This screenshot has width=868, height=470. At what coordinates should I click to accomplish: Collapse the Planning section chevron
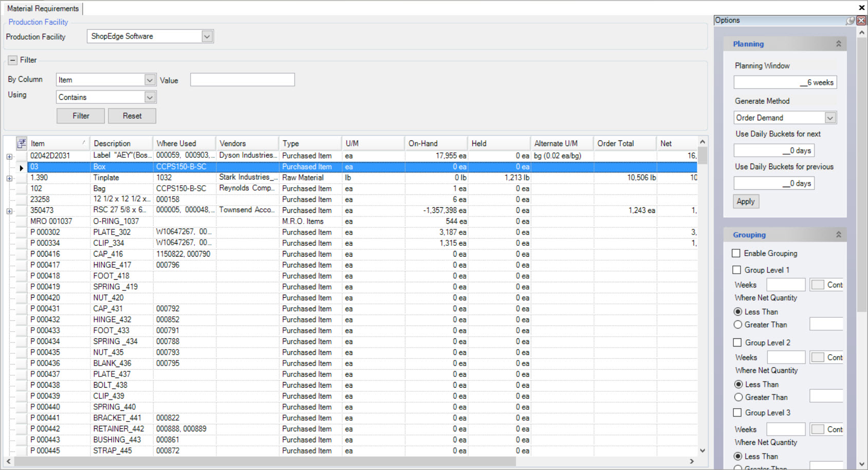[839, 44]
